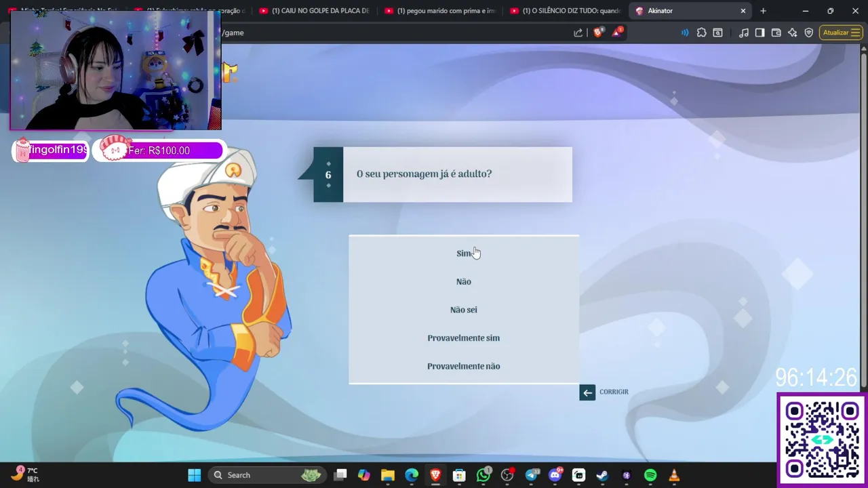Click the share page icon in address bar
The image size is (868, 488).
[x=578, y=33]
